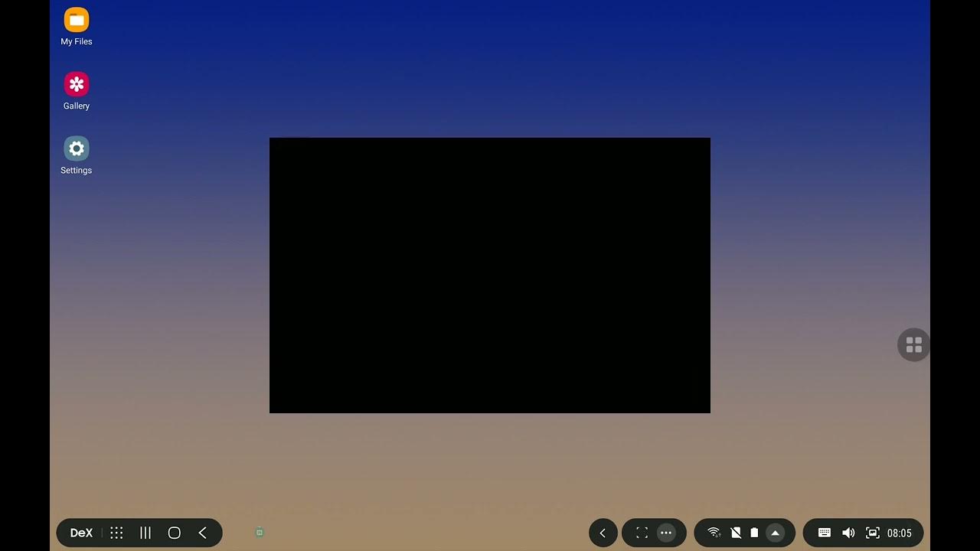The image size is (980, 551).
Task: Click the 08:05 clock
Action: 900,533
